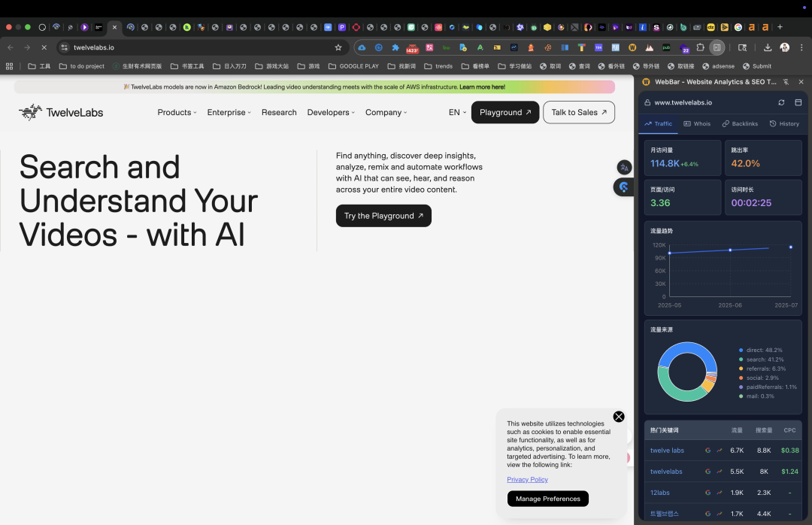Toggle search 41.2% legend item
The height and width of the screenshot is (525, 812).
(x=761, y=360)
